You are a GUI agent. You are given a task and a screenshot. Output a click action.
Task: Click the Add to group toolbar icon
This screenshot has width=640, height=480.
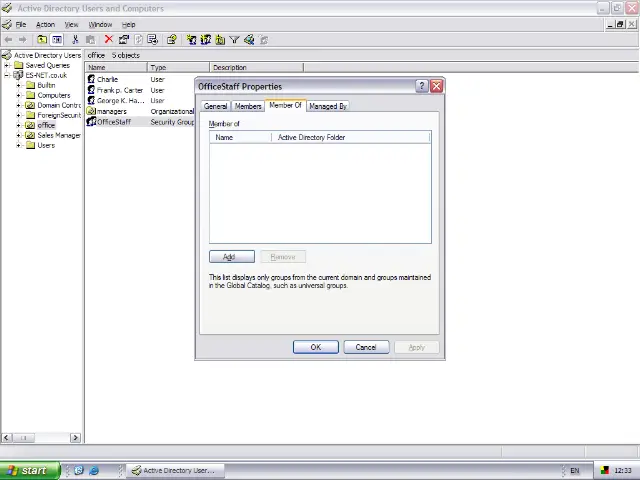point(264,40)
